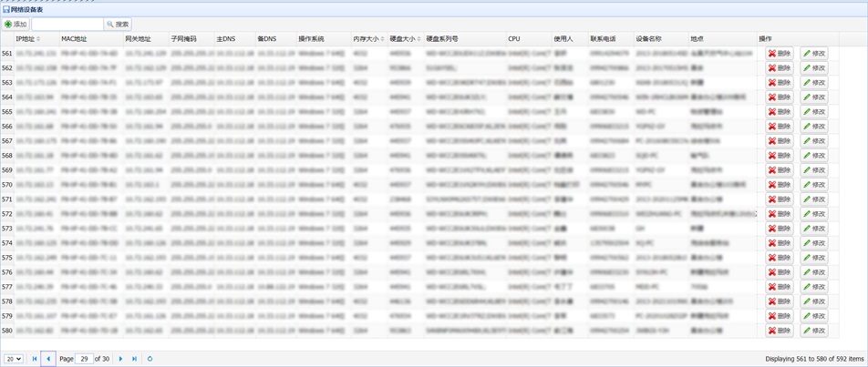The width and height of the screenshot is (868, 367).
Task: Delete row 572 with 删除
Action: click(x=780, y=214)
